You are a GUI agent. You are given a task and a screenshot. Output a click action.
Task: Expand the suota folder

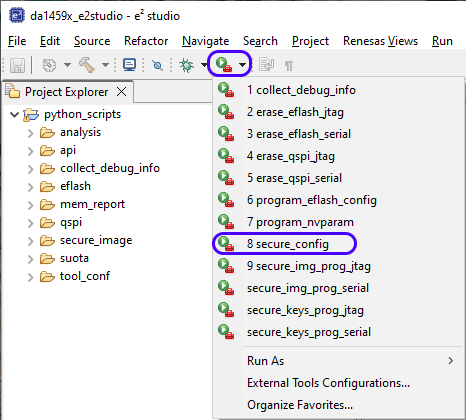(31, 259)
